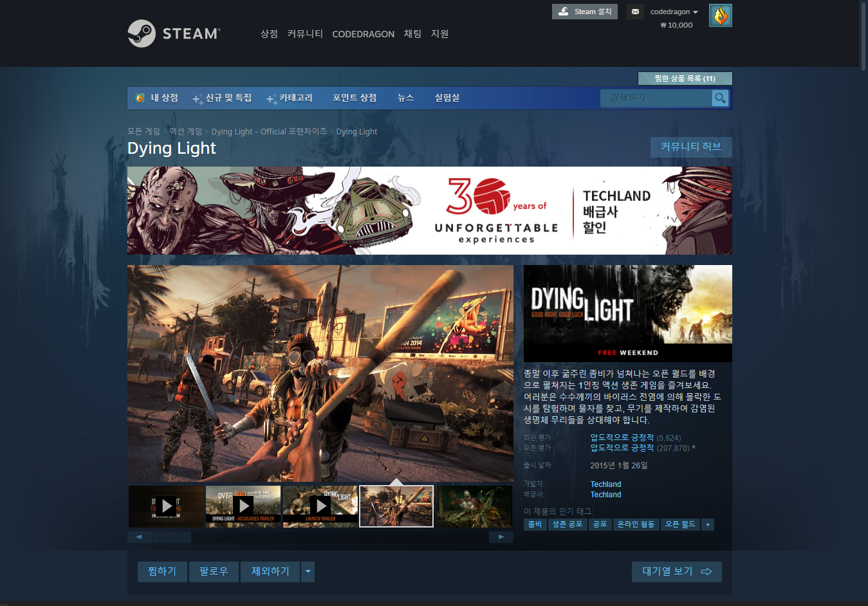
Task: Open the envelope notifications icon
Action: click(635, 12)
